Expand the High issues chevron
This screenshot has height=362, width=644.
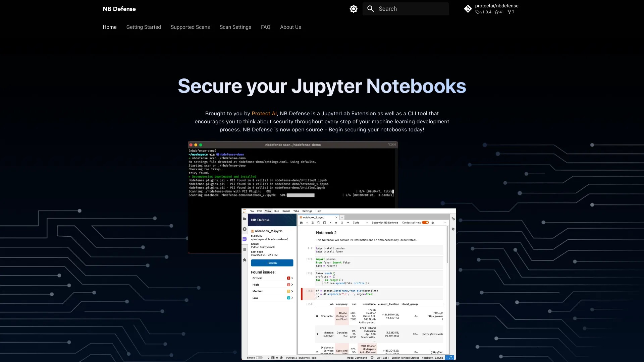click(292, 285)
